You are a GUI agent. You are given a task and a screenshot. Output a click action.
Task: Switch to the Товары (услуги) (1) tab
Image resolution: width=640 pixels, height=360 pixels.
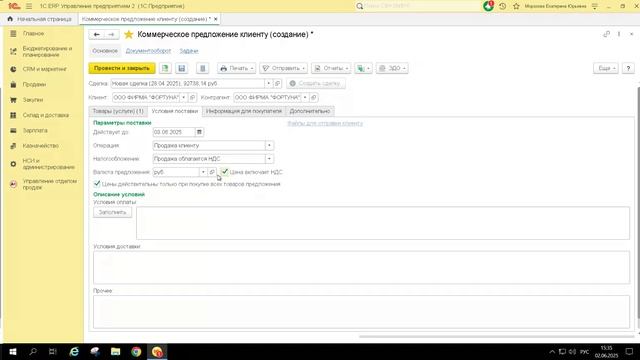(x=118, y=111)
